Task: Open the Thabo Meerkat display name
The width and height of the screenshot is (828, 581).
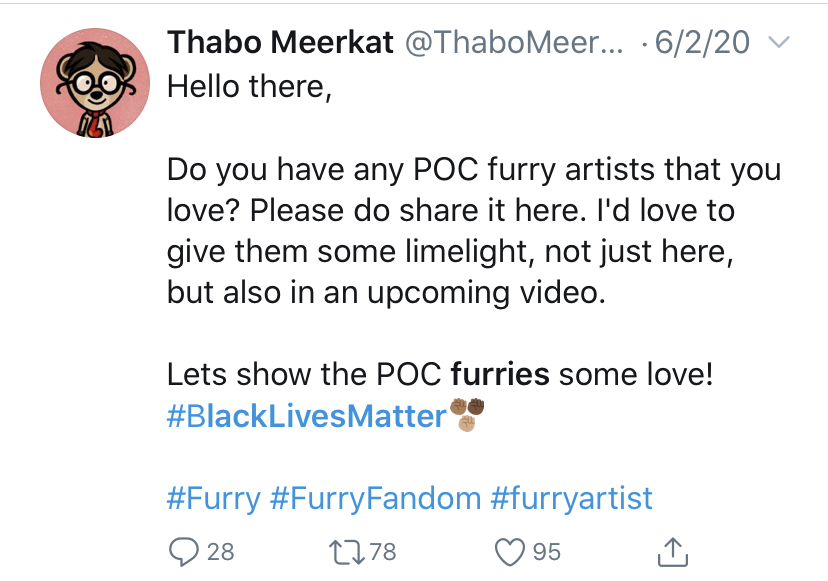Action: click(x=280, y=42)
